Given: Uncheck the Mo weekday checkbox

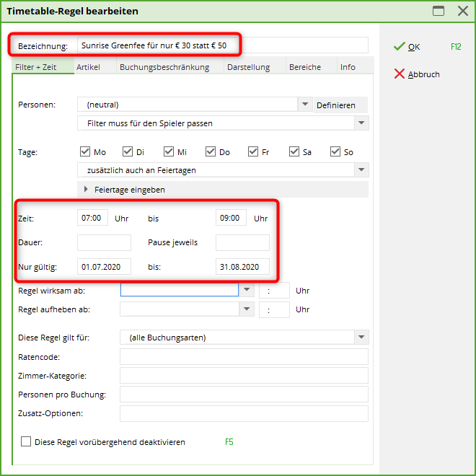Looking at the screenshot, I should pyautogui.click(x=85, y=152).
